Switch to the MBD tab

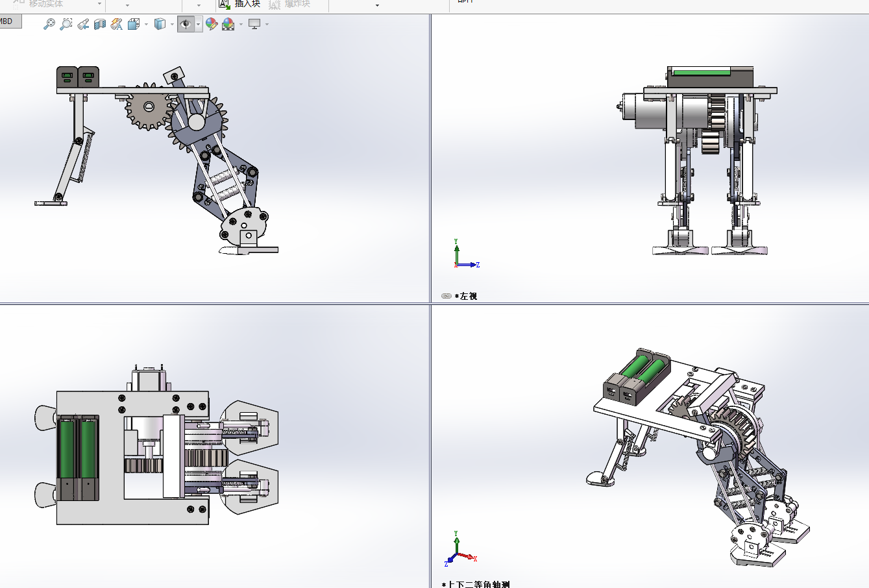pos(8,21)
